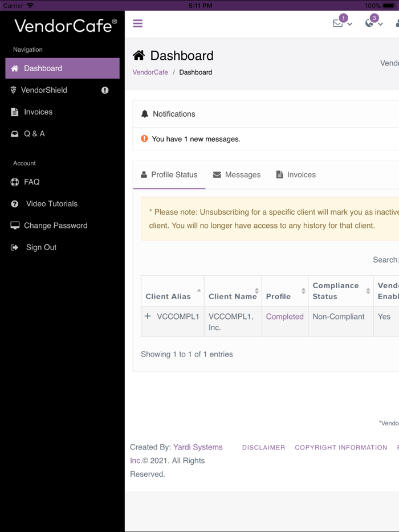The height and width of the screenshot is (532, 399).
Task: Click the Change Password monitor icon
Action: click(x=15, y=226)
